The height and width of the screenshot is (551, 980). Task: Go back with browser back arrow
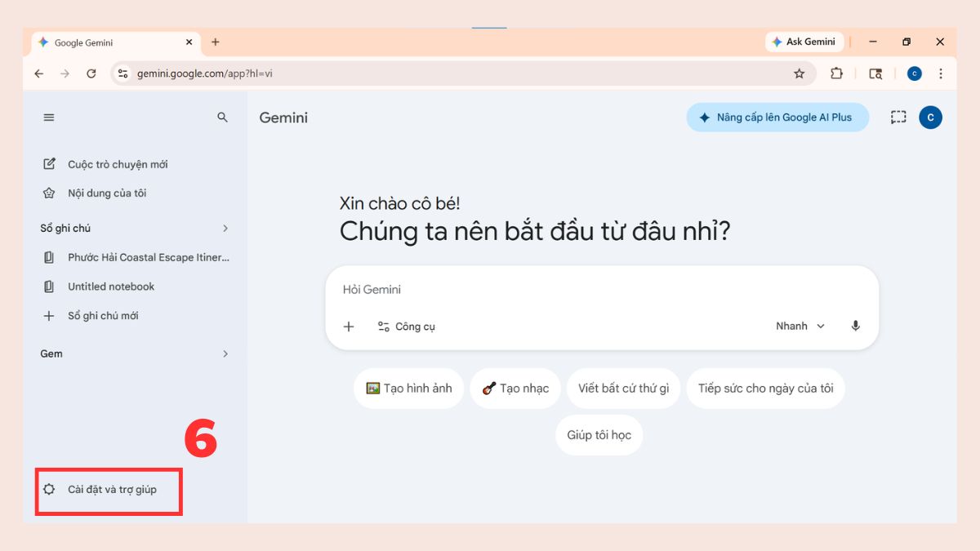pyautogui.click(x=38, y=73)
